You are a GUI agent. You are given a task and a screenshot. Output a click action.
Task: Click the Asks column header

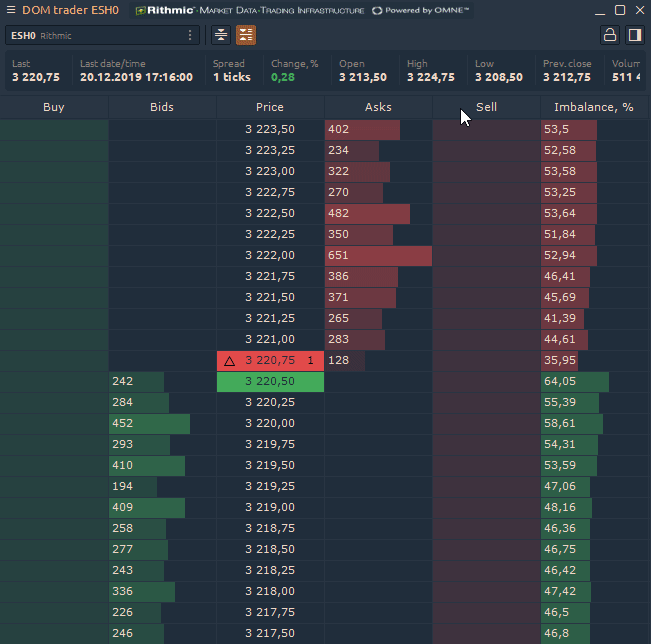pyautogui.click(x=378, y=107)
